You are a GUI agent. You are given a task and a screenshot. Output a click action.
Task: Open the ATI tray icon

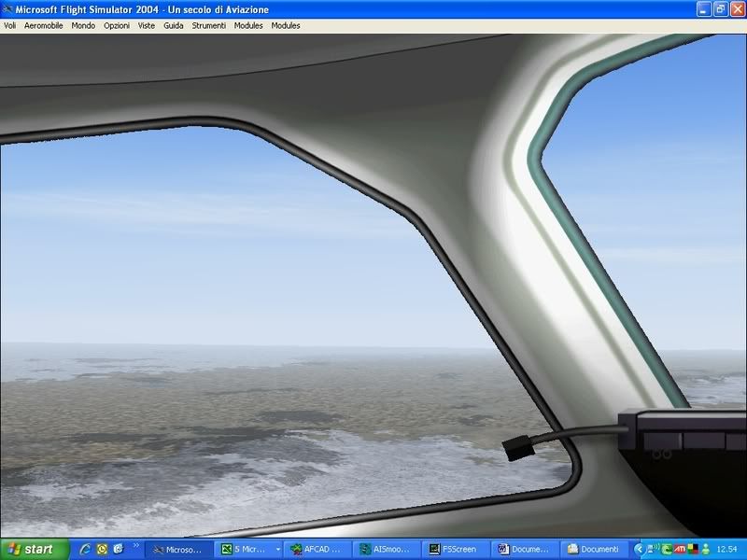680,549
